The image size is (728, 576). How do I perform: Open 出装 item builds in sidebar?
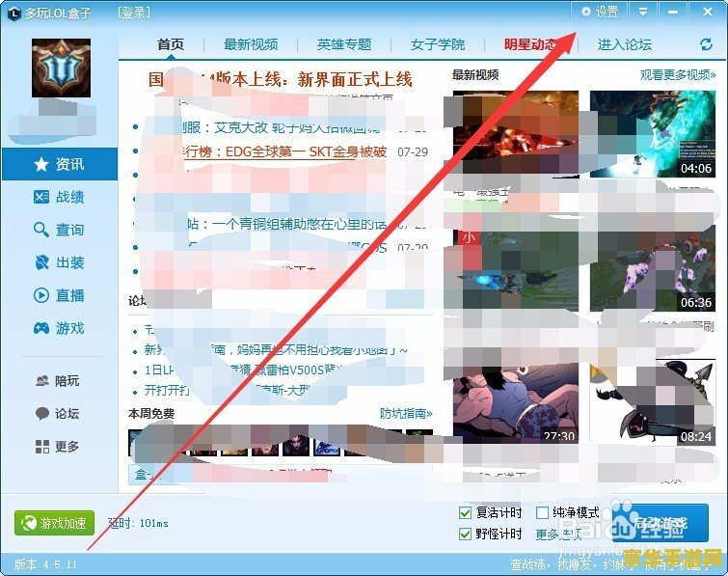(x=59, y=262)
